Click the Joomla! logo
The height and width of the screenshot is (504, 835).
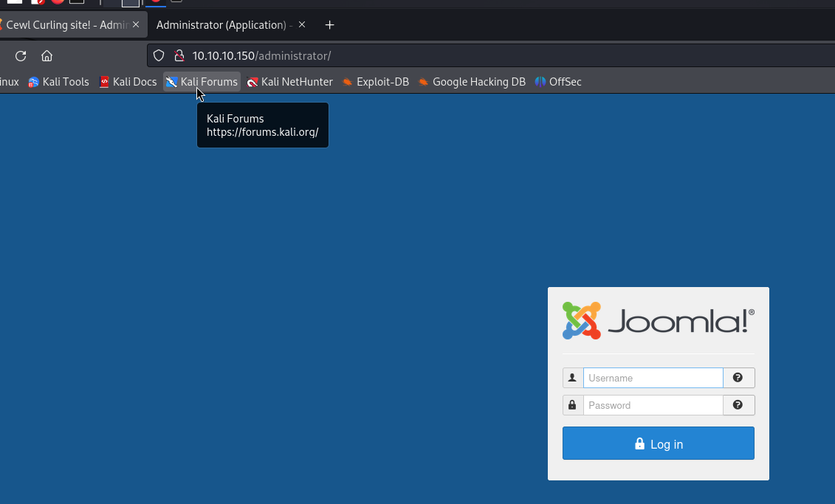(x=658, y=321)
